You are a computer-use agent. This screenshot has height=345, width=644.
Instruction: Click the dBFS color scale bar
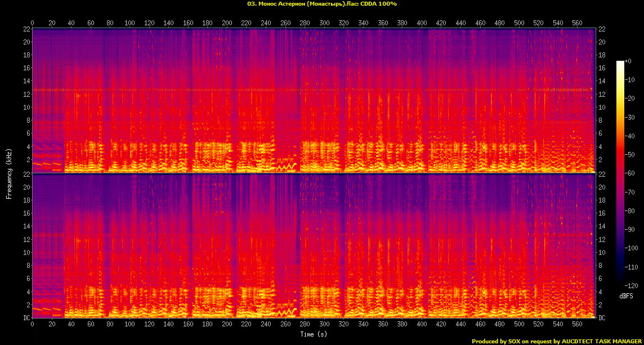620,173
